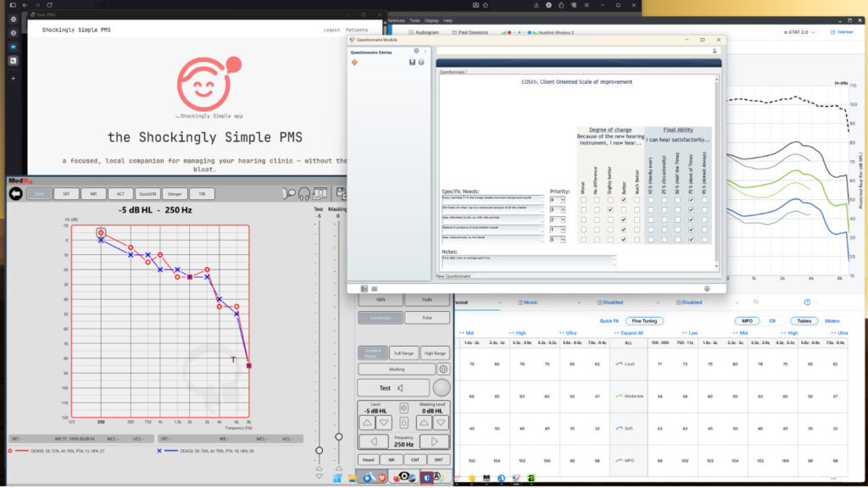The height and width of the screenshot is (488, 868).
Task: Step frequency up with right arrow
Action: coord(434,441)
